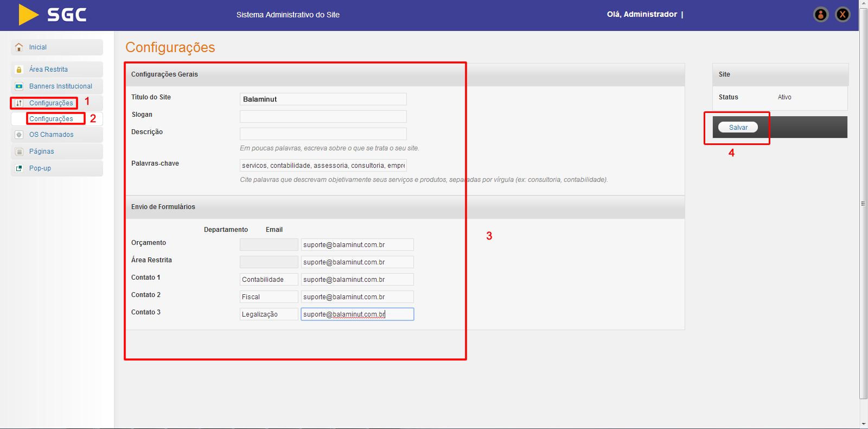Click the Contato 1 email field
The image size is (868, 429).
click(358, 280)
